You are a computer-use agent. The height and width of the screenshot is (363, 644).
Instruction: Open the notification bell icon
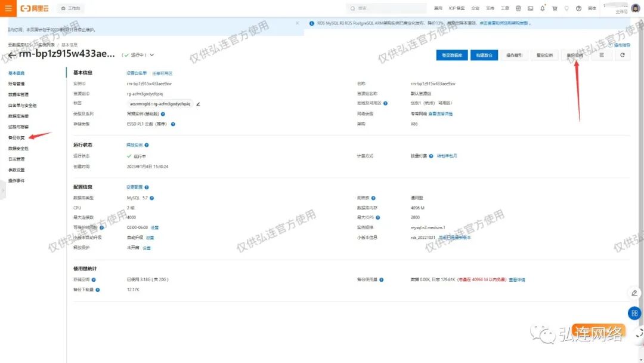coord(543,8)
